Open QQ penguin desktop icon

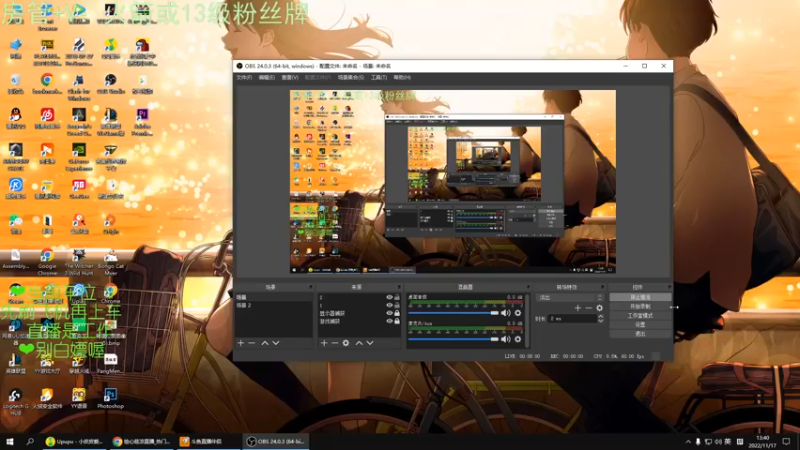[x=15, y=118]
